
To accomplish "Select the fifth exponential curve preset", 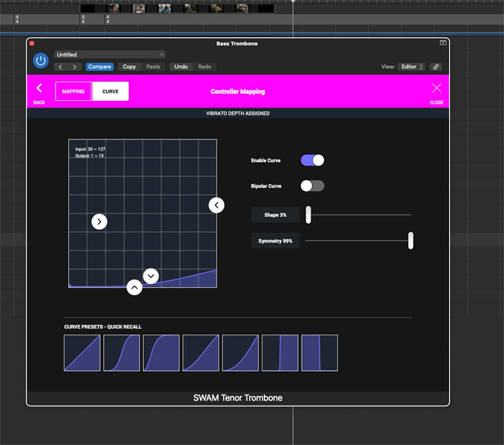I will click(240, 353).
